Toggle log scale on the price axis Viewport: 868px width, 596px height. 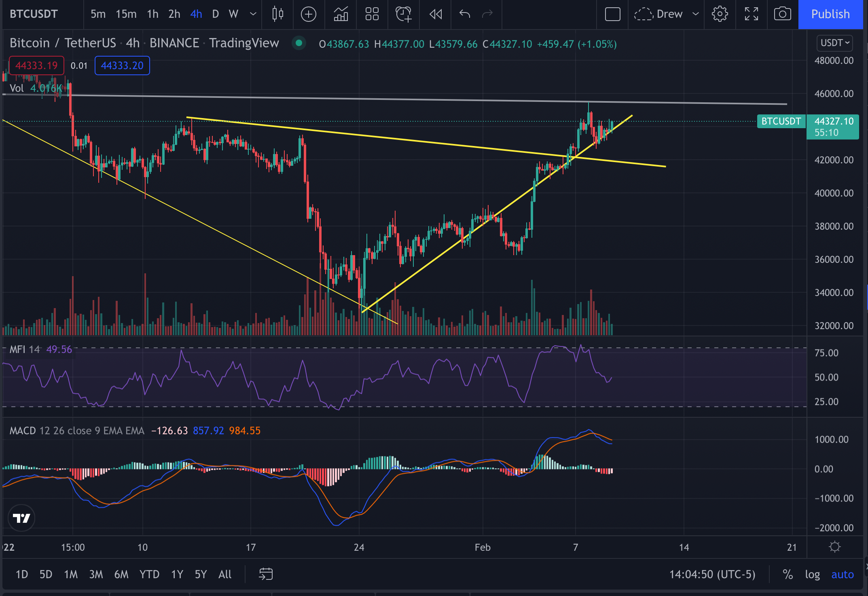tap(812, 574)
